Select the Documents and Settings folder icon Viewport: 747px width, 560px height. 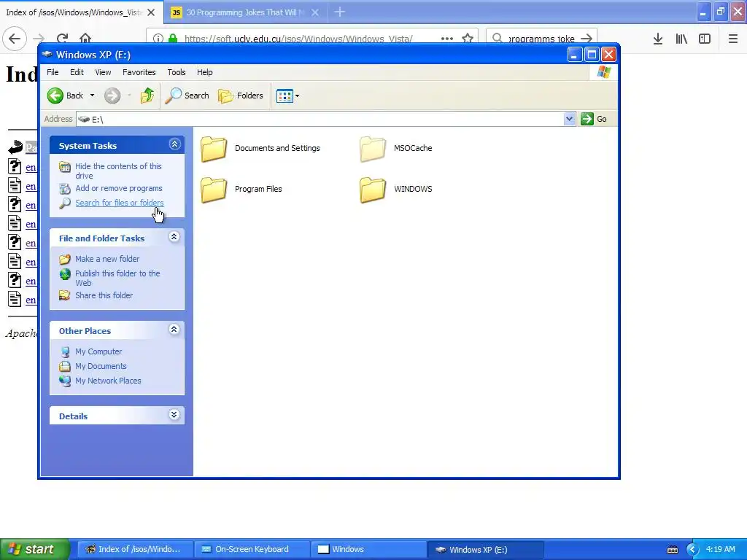click(x=214, y=149)
